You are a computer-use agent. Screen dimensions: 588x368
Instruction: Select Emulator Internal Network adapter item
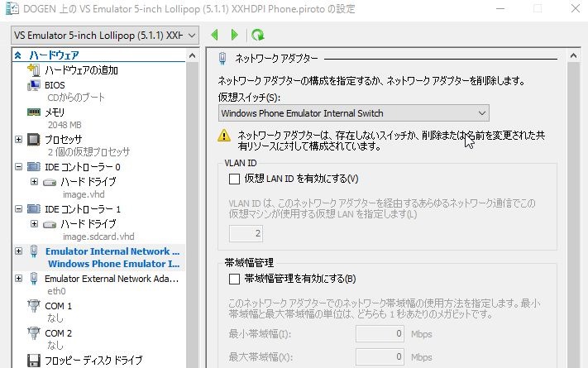pos(112,251)
